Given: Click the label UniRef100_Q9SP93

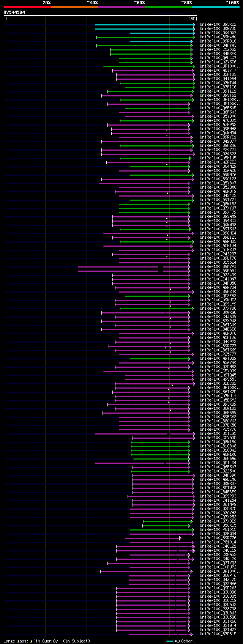Looking at the screenshot, I should (x=218, y=496).
